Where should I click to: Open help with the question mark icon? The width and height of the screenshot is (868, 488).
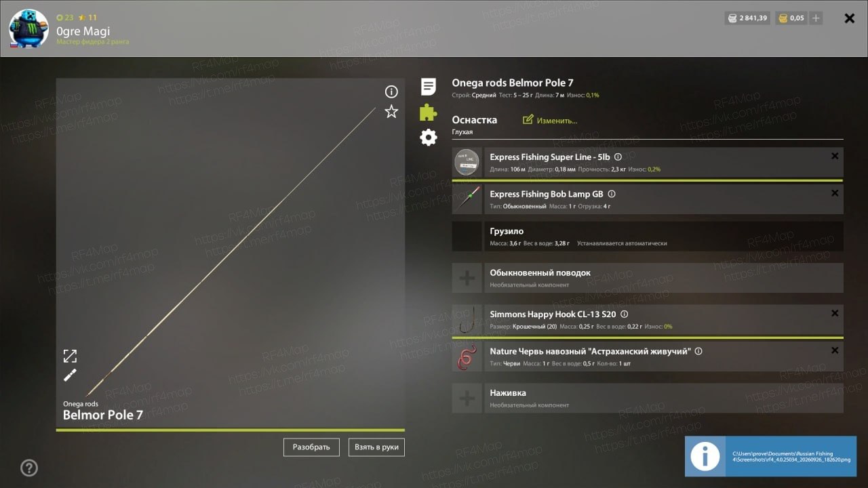(29, 468)
